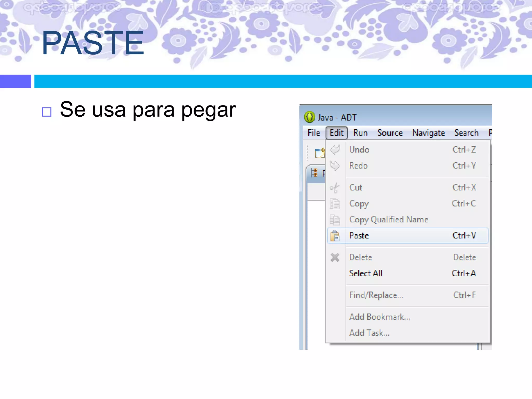Click the Redo arrow icon
Screen dimensions: 532x399
(335, 165)
